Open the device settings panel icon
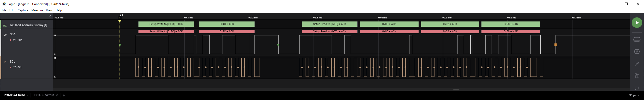 click(637, 40)
